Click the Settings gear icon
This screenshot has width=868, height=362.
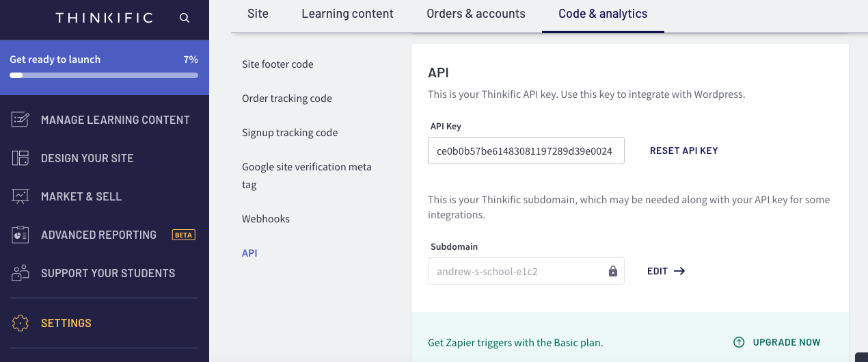point(21,323)
